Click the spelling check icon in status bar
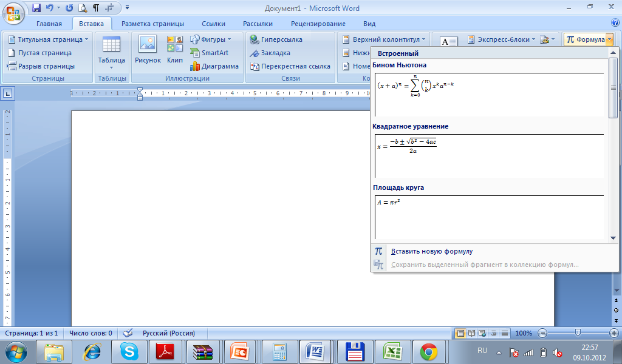Screen dimensions: 622x364 point(128,333)
